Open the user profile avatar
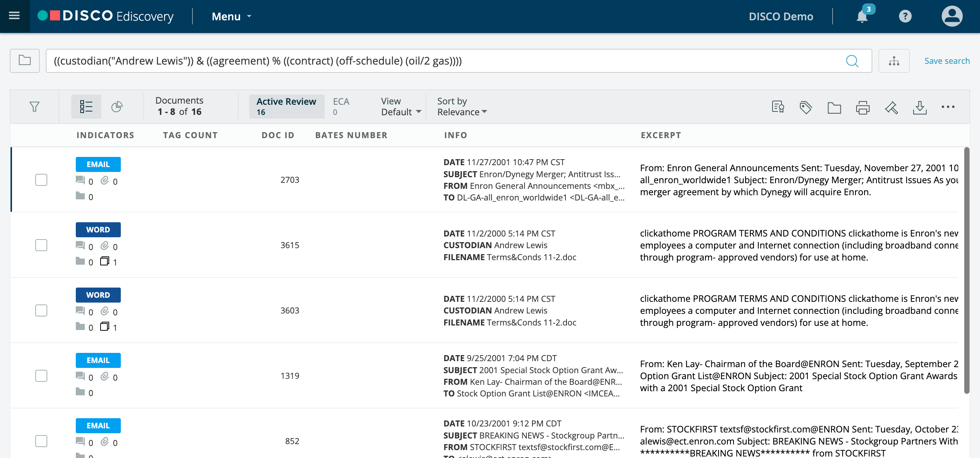The width and height of the screenshot is (980, 458). 952,16
